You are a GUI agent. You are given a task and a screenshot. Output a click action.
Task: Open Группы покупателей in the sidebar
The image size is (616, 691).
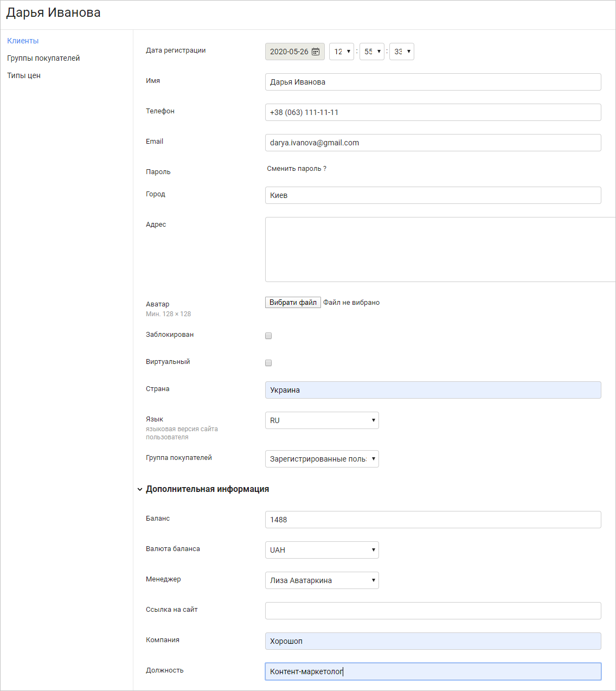click(x=43, y=58)
